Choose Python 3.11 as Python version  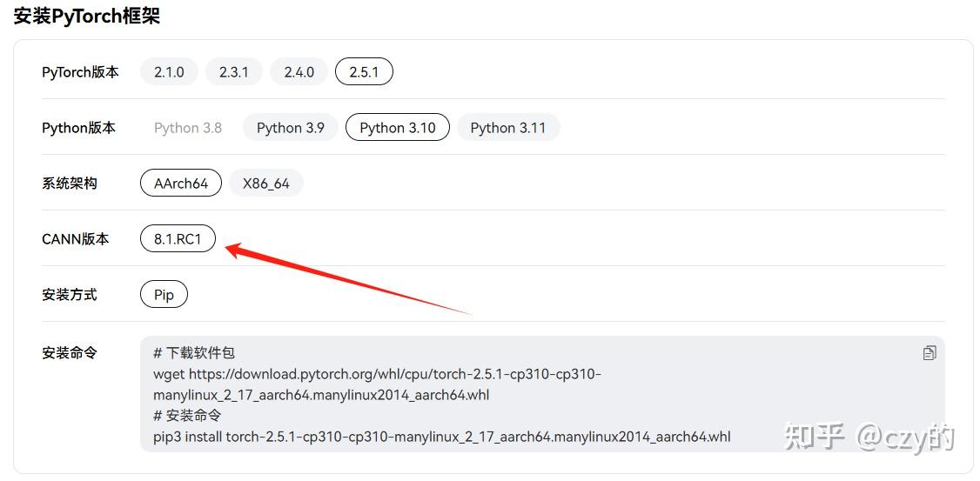(x=508, y=128)
